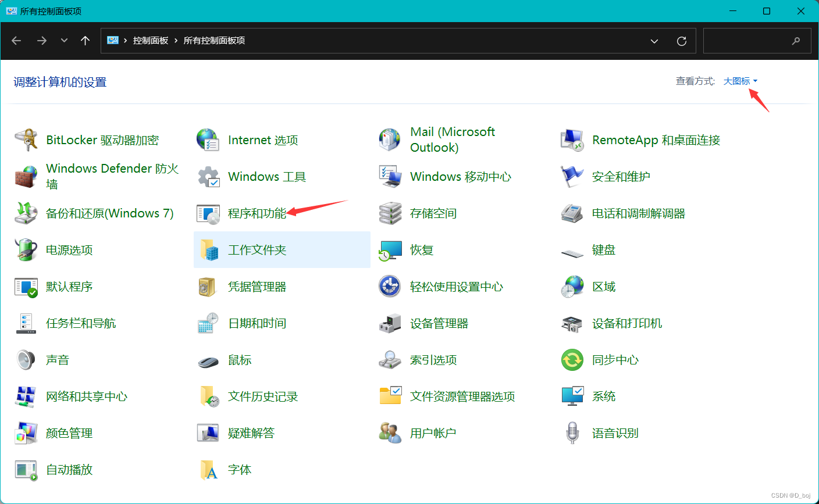Open the 电源选项 battery icon
The image size is (819, 504).
[26, 250]
